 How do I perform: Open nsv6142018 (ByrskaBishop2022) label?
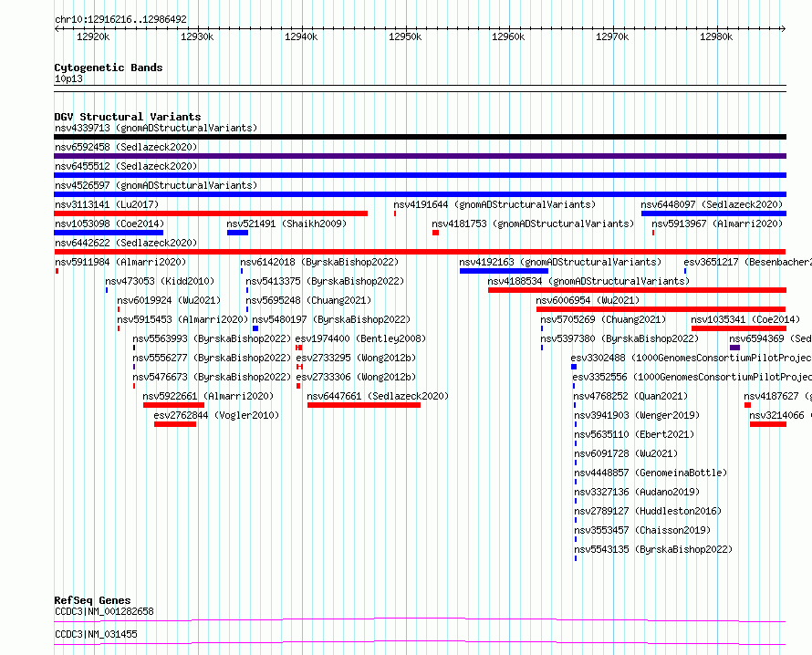[319, 262]
